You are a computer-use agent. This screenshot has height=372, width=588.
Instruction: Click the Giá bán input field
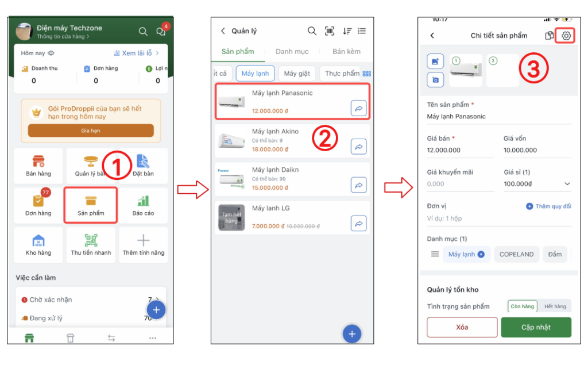(460, 150)
